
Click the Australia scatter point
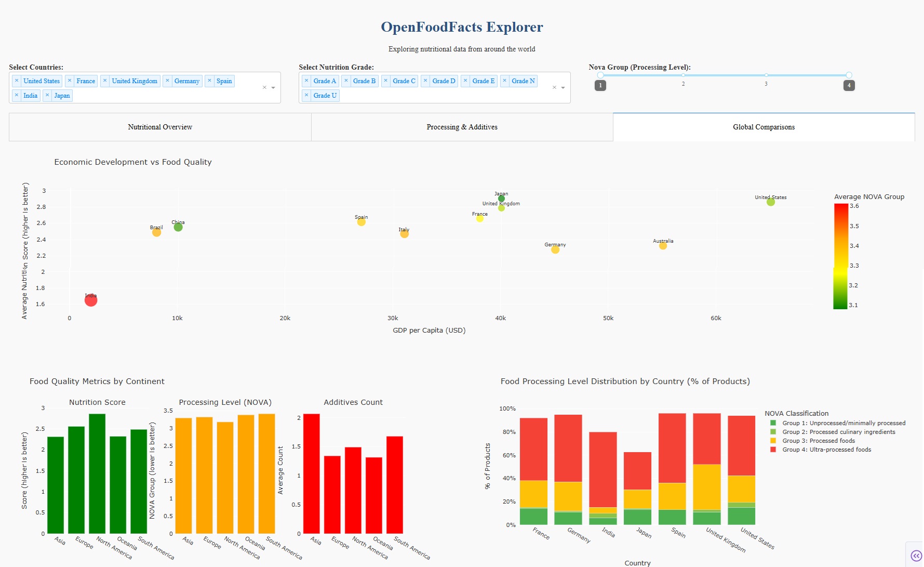tap(663, 246)
